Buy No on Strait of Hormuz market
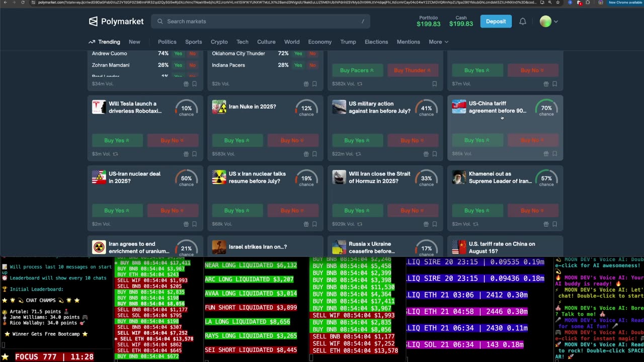 [x=413, y=210]
